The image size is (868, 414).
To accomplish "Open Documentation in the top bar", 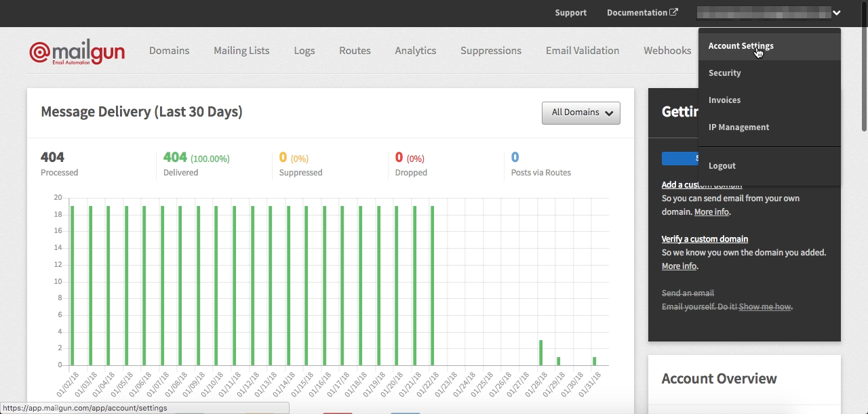I will point(637,12).
